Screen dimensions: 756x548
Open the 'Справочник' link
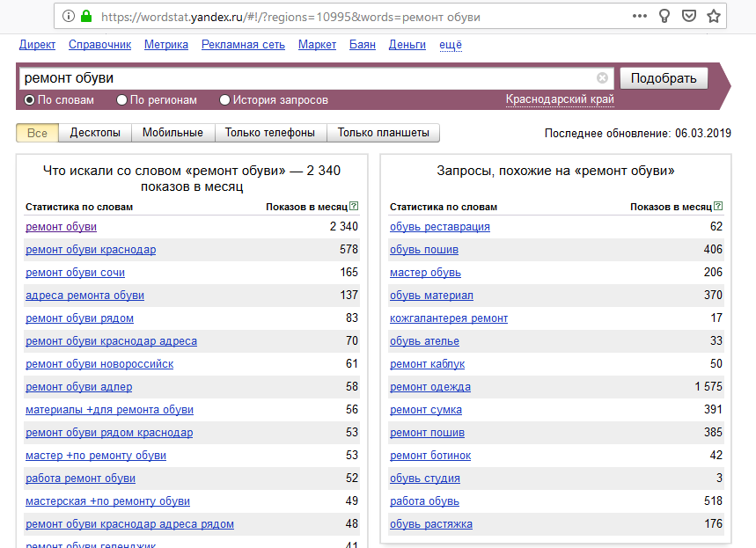pos(99,44)
